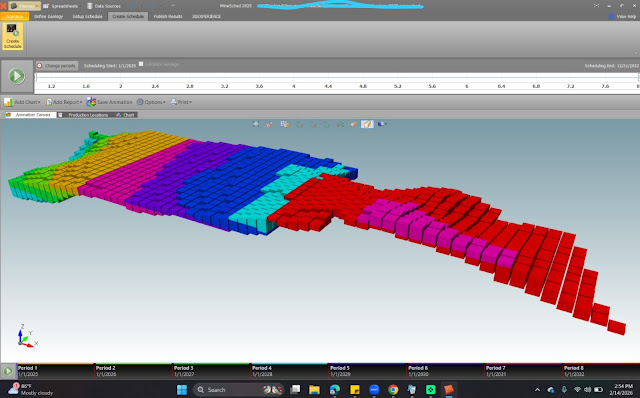Click the Task View taskbar icon
640x398 pixels.
tap(295, 389)
